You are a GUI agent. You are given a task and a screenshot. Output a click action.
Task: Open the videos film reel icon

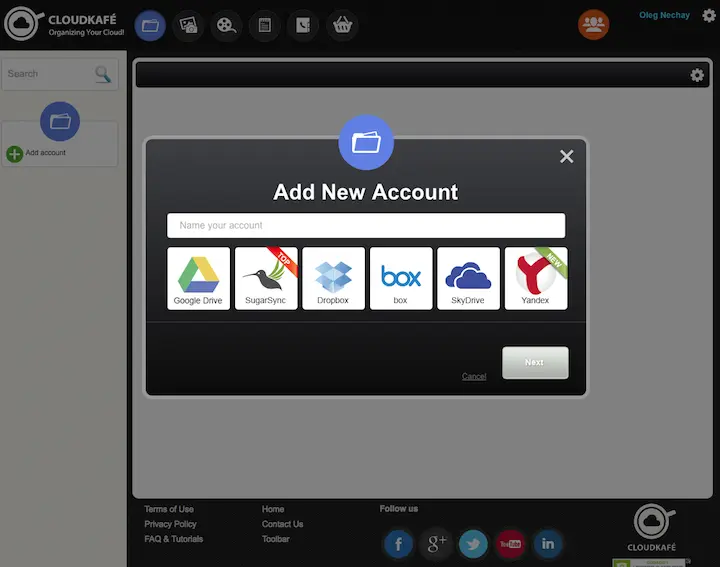click(x=226, y=25)
